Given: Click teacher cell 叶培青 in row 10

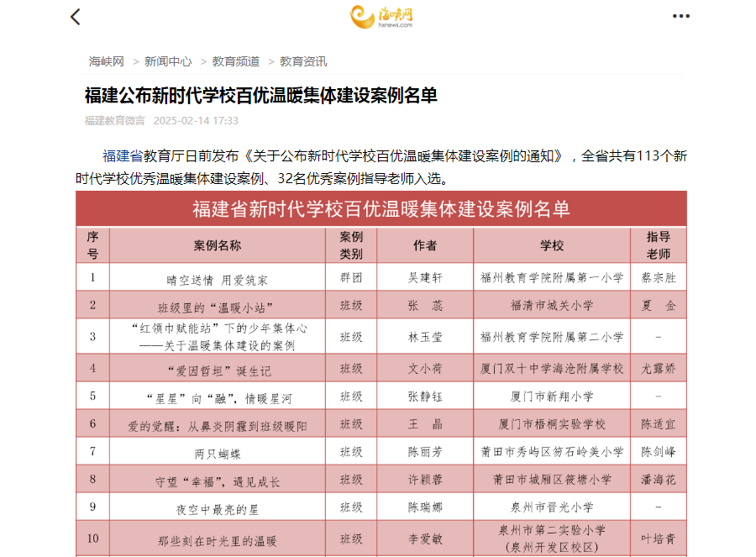Looking at the screenshot, I should [658, 539].
